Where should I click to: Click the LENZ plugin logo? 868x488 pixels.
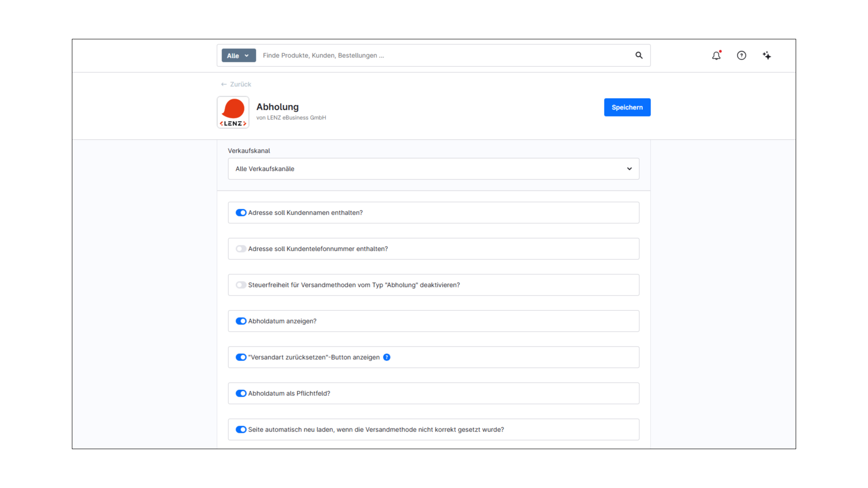point(233,112)
